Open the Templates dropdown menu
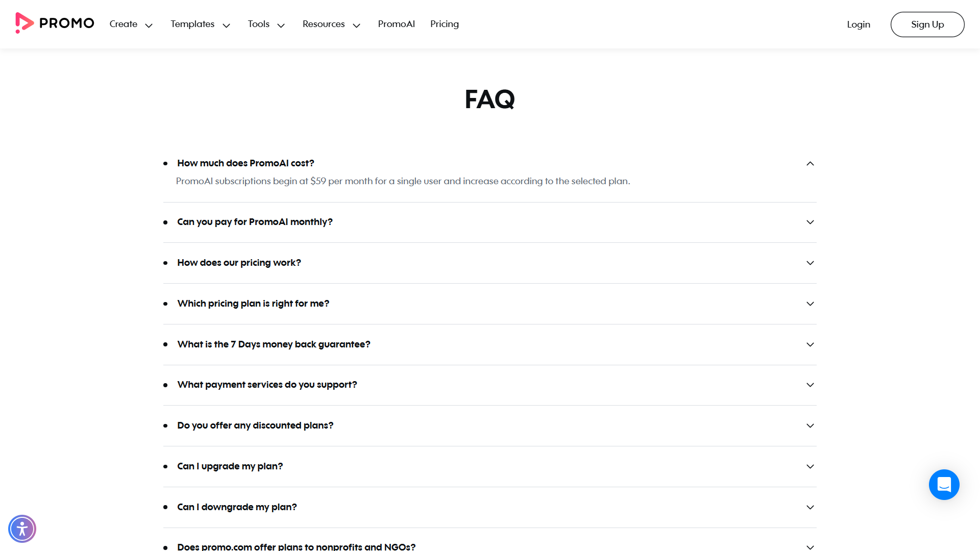Viewport: 980px width, 551px height. tap(201, 24)
